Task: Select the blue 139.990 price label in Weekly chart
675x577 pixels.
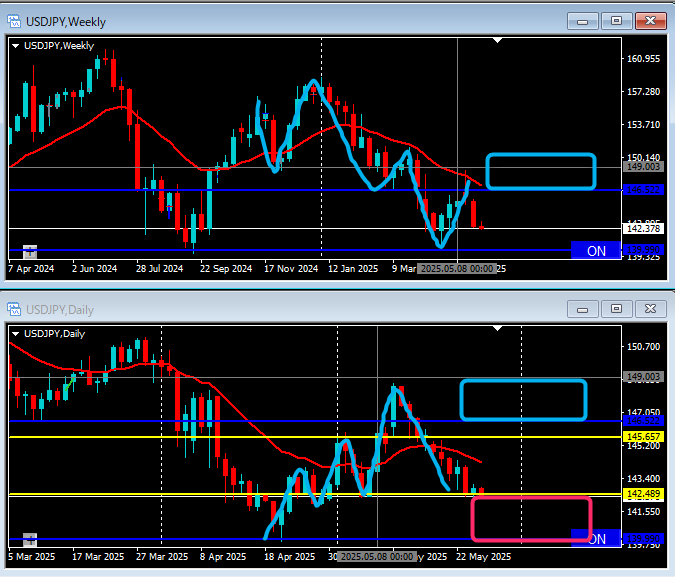Action: [643, 250]
